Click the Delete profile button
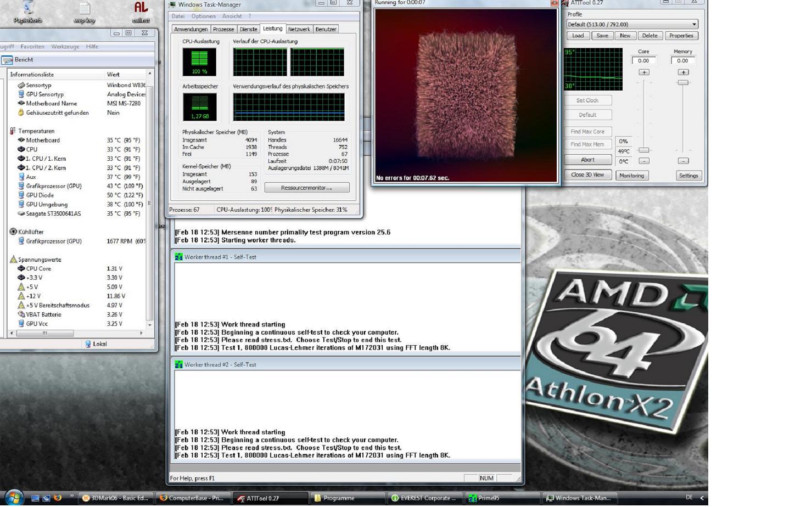 (x=649, y=36)
